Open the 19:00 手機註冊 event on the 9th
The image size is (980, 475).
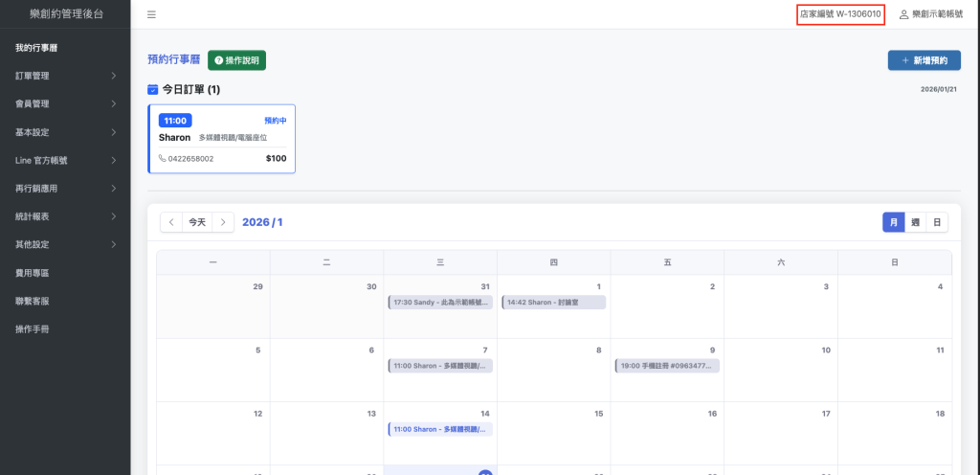[x=667, y=366]
